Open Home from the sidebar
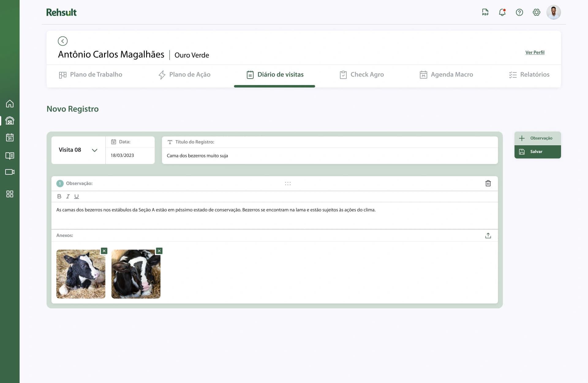The height and width of the screenshot is (383, 588). click(10, 104)
